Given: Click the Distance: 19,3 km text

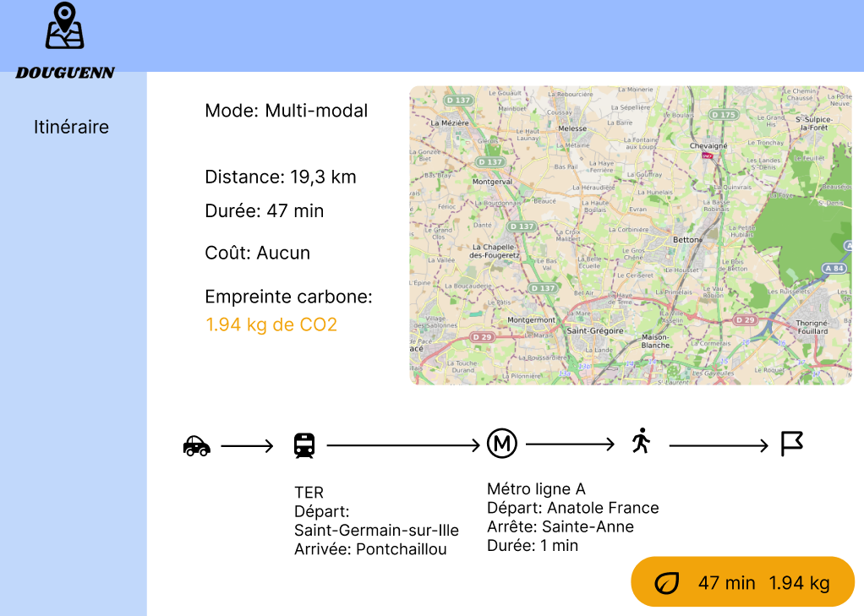Looking at the screenshot, I should coord(281,177).
